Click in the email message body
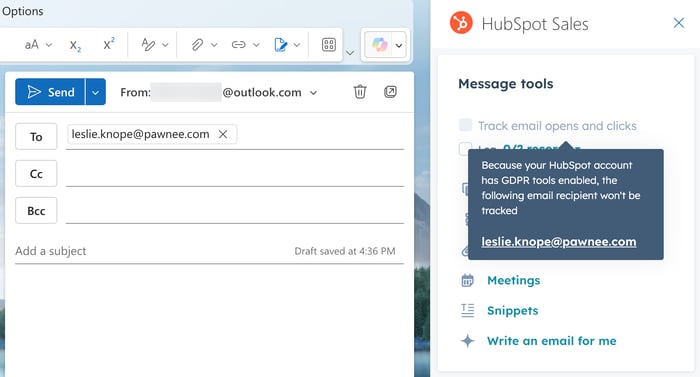 209,319
